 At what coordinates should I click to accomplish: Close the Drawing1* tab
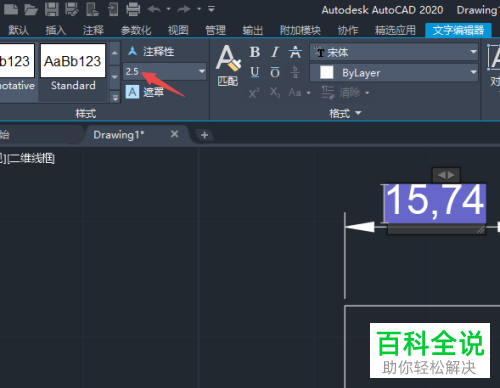174,134
